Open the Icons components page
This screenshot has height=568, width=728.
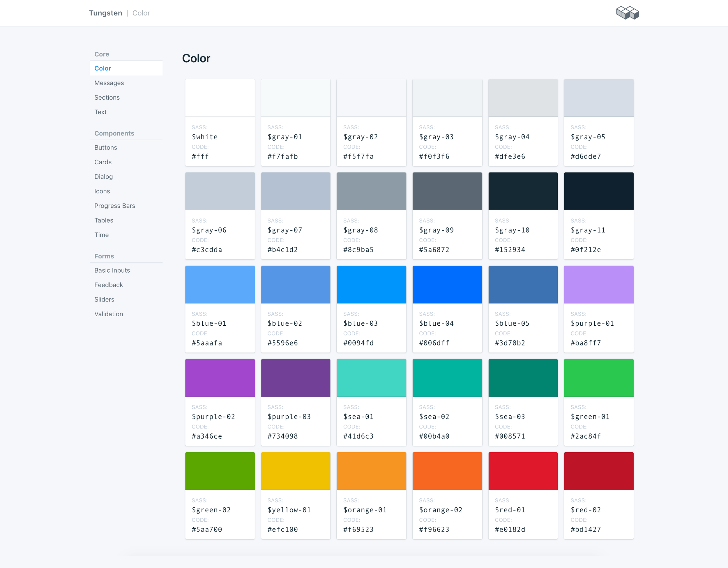[x=102, y=191]
